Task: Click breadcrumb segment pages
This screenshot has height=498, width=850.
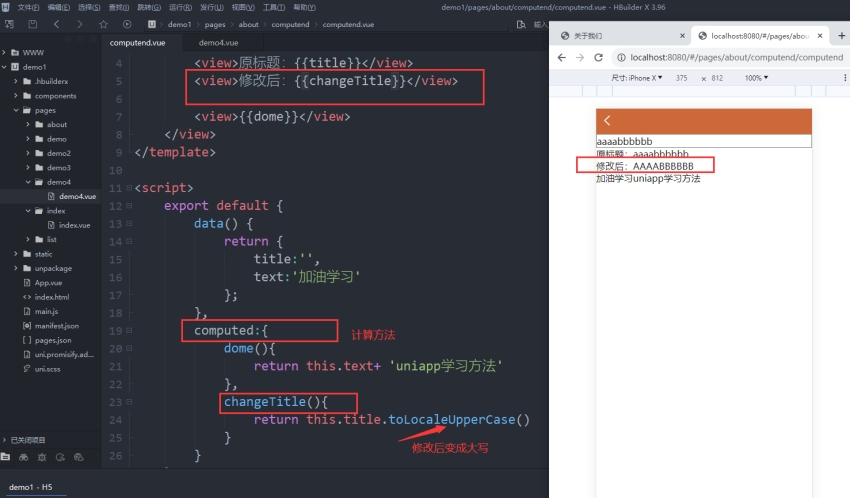Action: click(x=215, y=24)
